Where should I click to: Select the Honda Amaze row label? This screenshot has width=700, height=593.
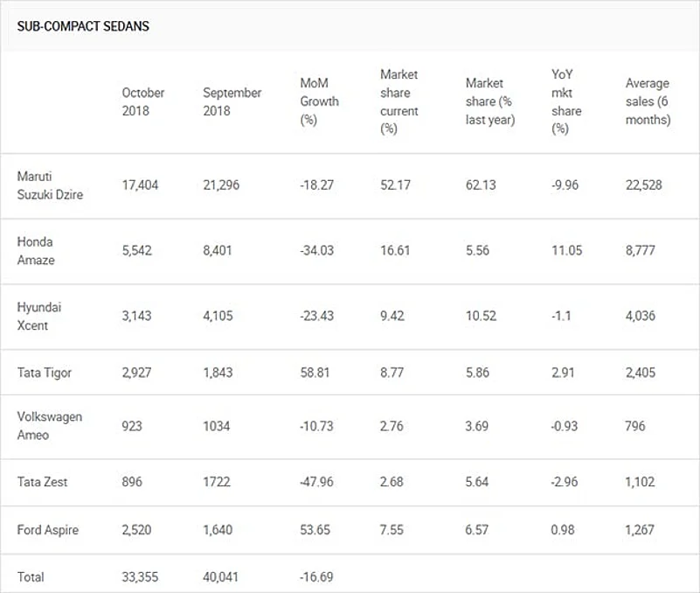(x=35, y=250)
